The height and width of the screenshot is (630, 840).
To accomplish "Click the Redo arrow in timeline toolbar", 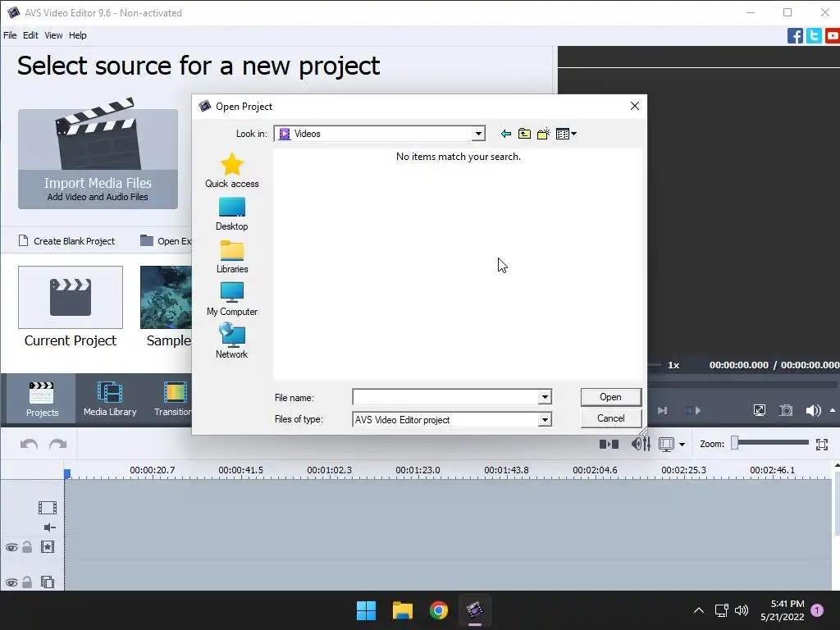I will pos(58,444).
